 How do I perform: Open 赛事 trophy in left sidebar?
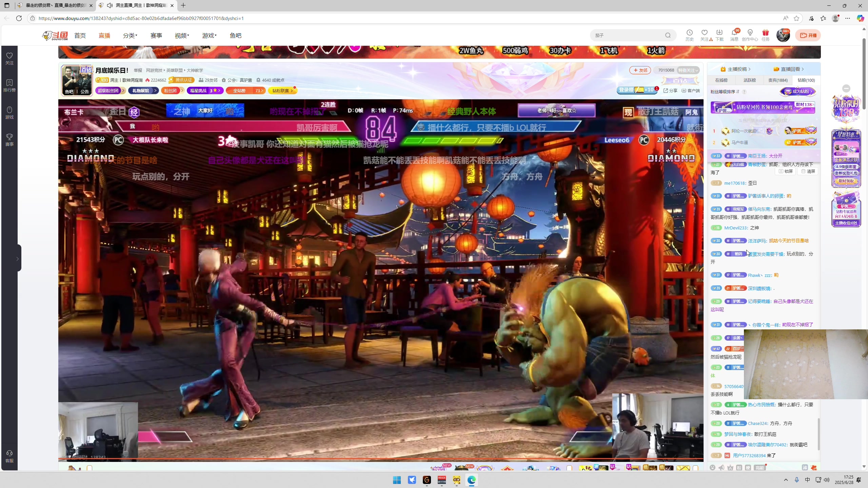point(9,140)
